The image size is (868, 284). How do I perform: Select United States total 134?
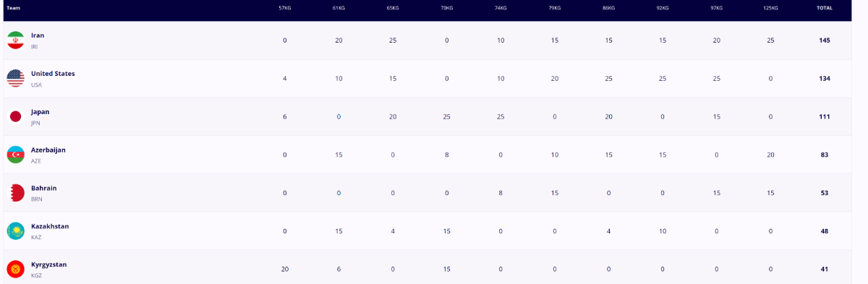click(825, 79)
